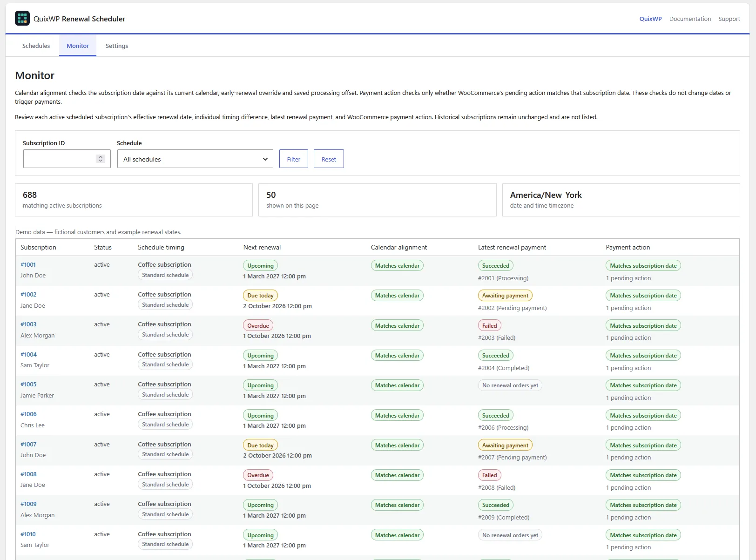Open the Settings tab

click(117, 46)
